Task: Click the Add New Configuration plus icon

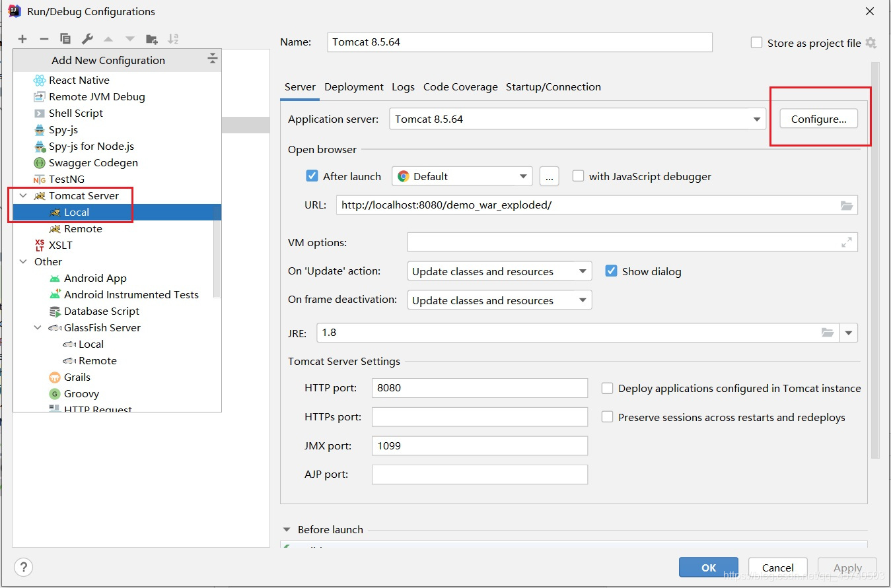Action: tap(22, 39)
